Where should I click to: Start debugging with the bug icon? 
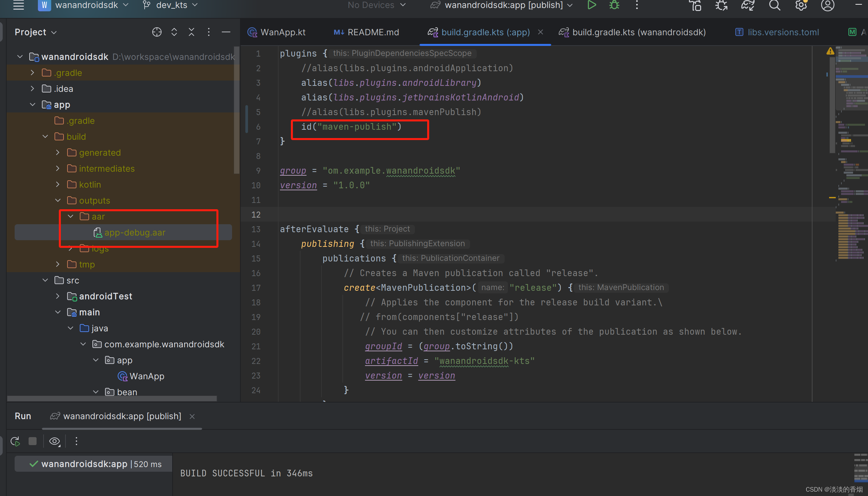coord(614,5)
